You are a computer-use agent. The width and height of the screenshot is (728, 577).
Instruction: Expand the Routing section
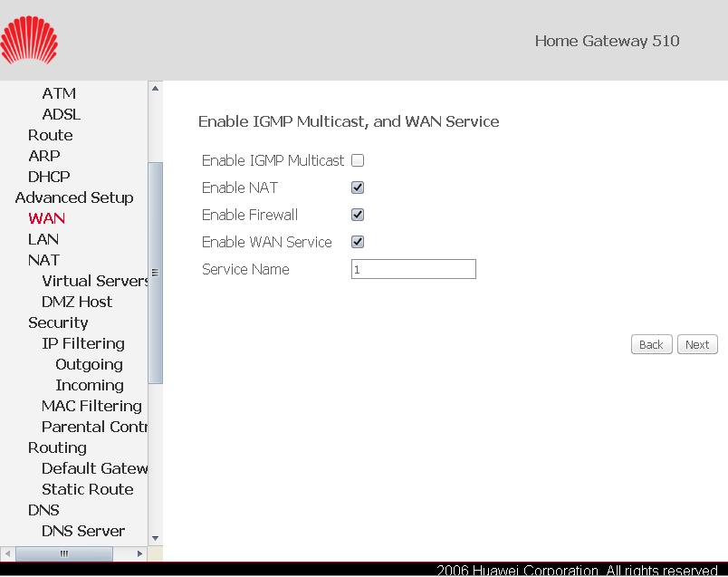coord(57,447)
